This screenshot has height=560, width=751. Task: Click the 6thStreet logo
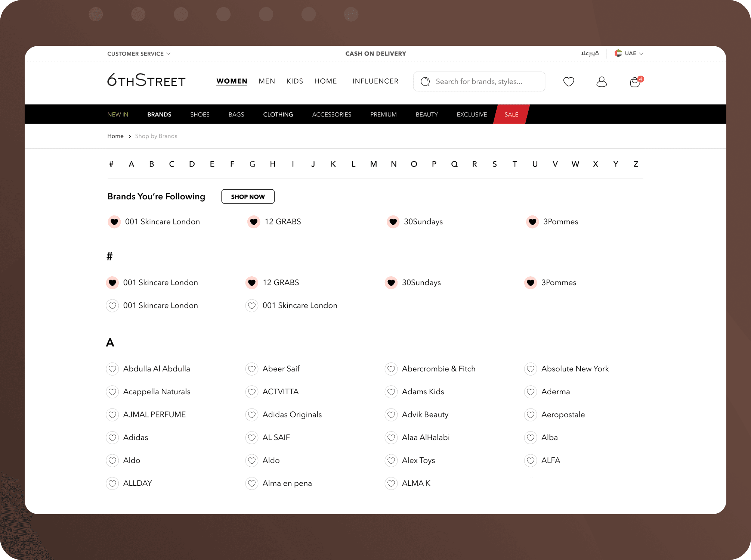146,80
